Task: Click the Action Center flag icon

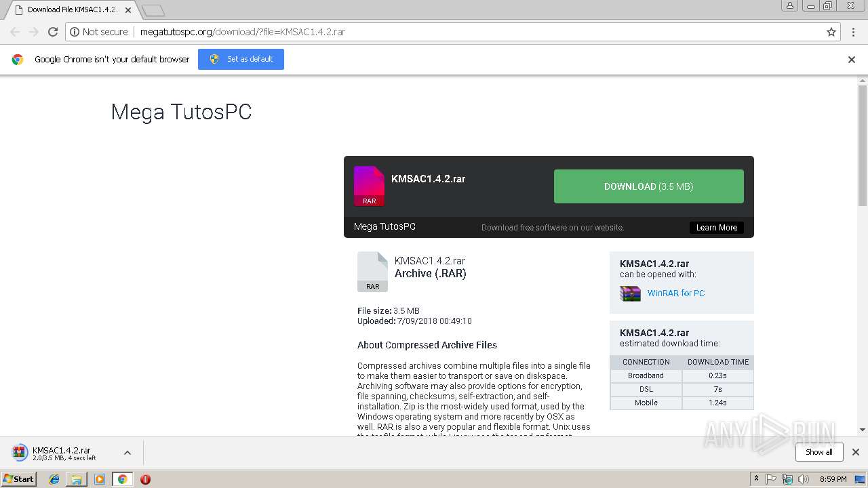Action: tap(771, 479)
